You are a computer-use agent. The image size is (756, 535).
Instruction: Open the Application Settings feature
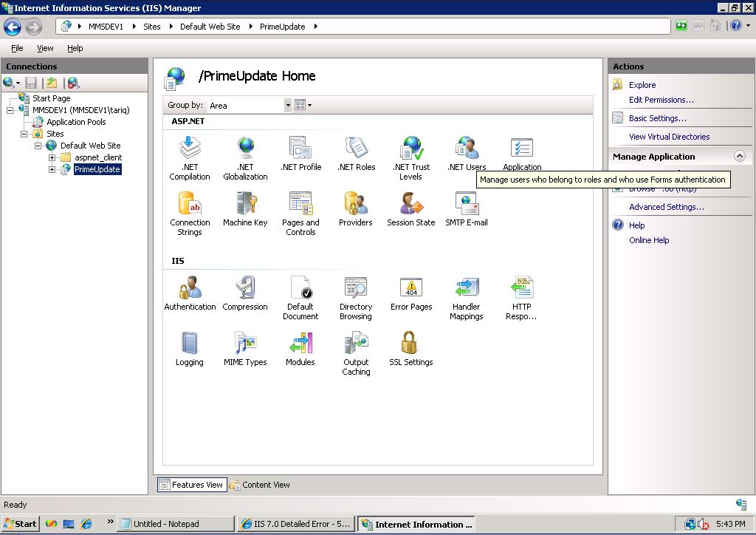pos(522,154)
